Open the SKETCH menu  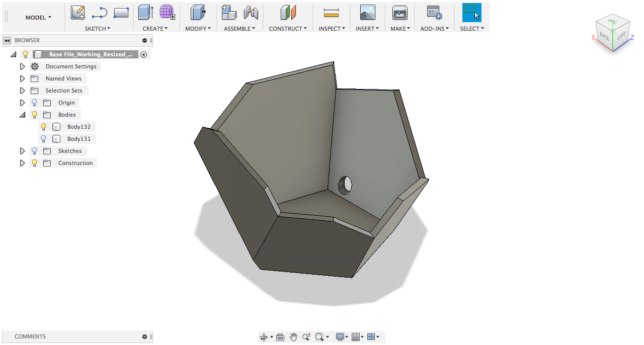[x=98, y=29]
